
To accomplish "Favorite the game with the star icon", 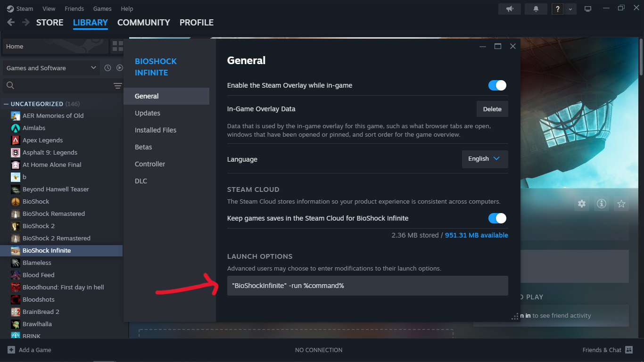I will (621, 204).
